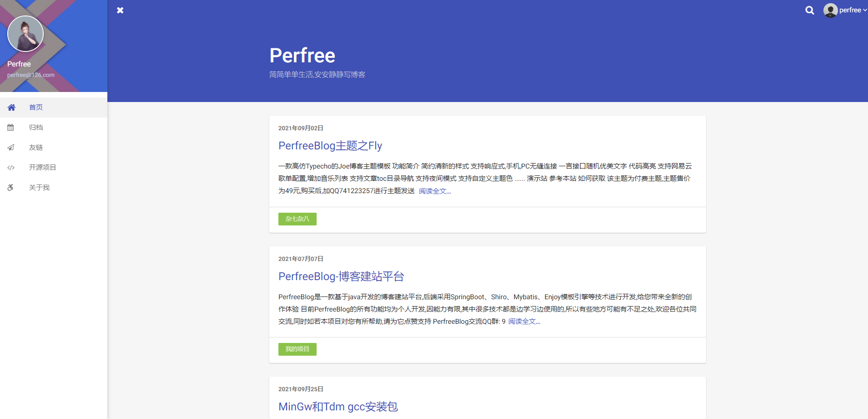This screenshot has width=868, height=419.
Task: Click the paper plane icon beside 友链
Action: 11,148
